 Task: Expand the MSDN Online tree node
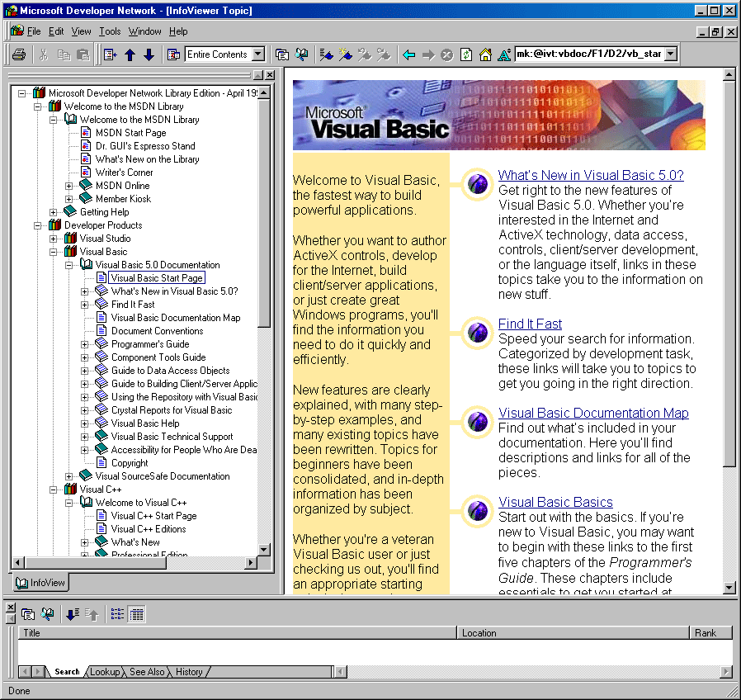coord(69,186)
